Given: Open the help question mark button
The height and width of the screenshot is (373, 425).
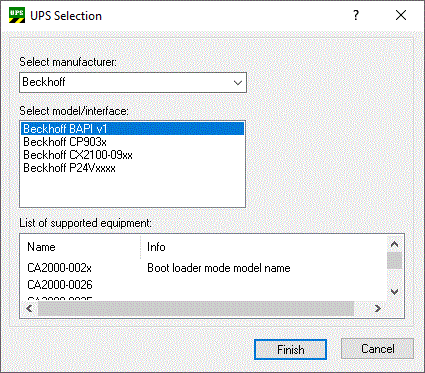Looking at the screenshot, I should tap(356, 15).
